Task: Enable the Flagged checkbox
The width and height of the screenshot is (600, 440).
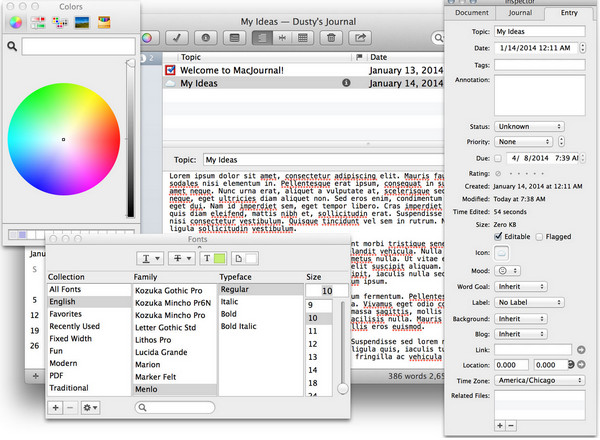Action: tap(541, 236)
